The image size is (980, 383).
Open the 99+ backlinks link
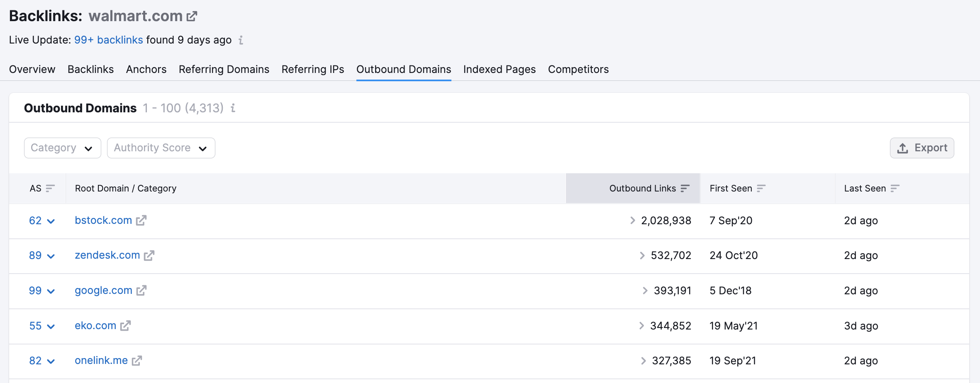(108, 40)
